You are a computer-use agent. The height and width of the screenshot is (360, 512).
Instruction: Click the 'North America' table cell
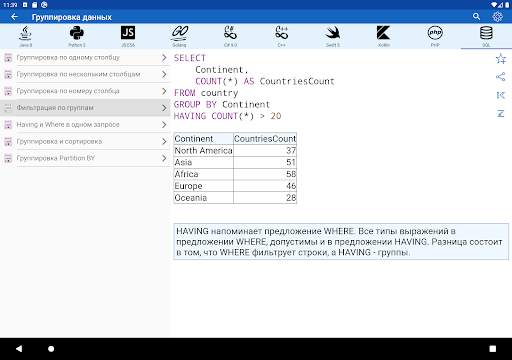[x=203, y=151]
